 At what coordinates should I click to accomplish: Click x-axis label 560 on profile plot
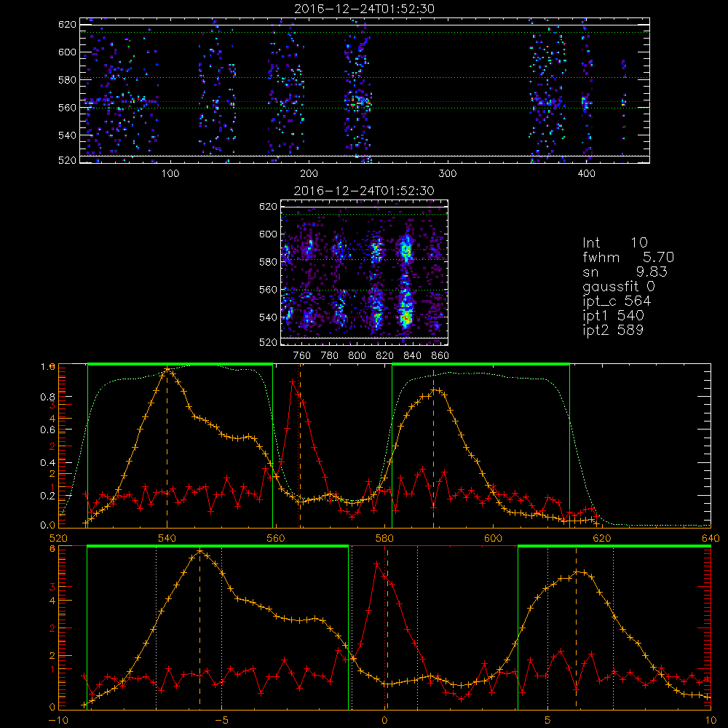(275, 539)
